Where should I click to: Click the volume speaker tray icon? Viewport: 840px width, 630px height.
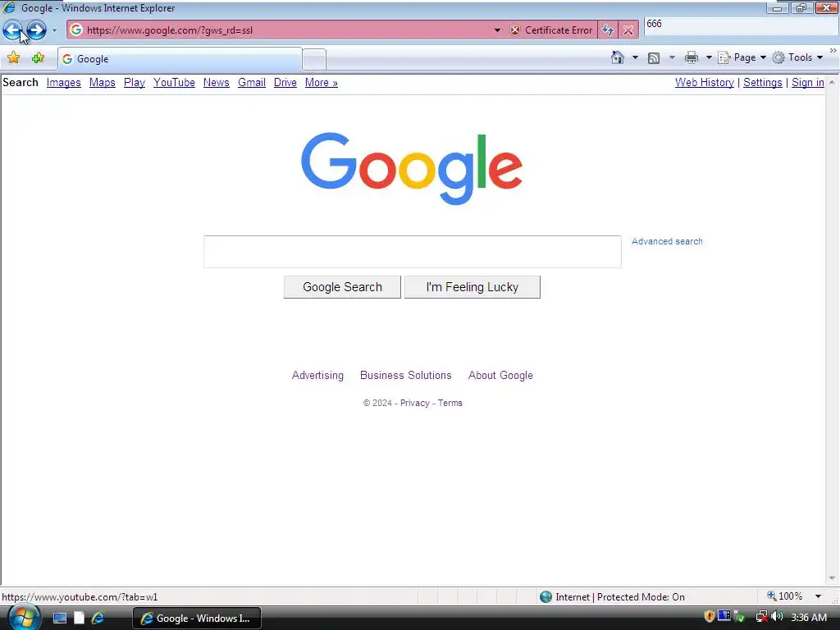point(777,617)
